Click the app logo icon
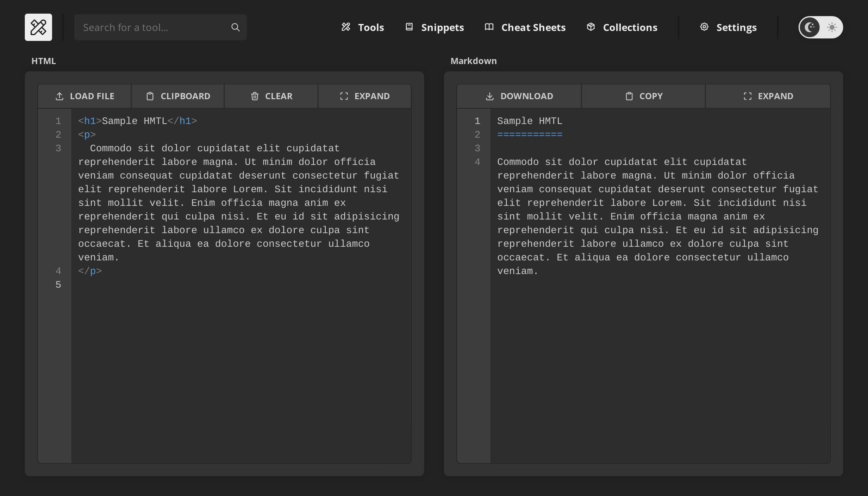This screenshot has height=496, width=868. 38,27
